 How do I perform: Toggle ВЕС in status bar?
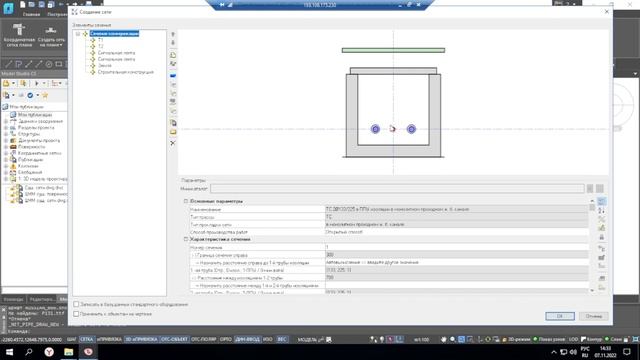(282, 339)
